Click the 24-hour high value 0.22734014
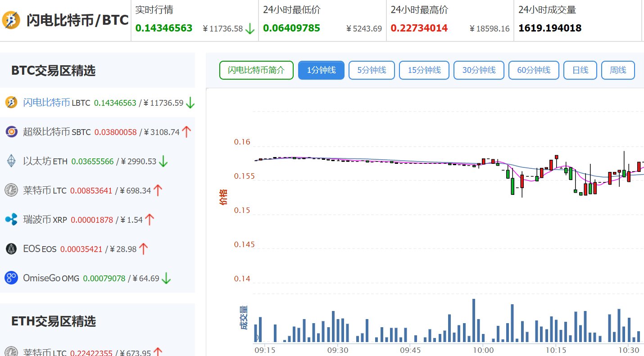The width and height of the screenshot is (644, 356). pos(419,28)
